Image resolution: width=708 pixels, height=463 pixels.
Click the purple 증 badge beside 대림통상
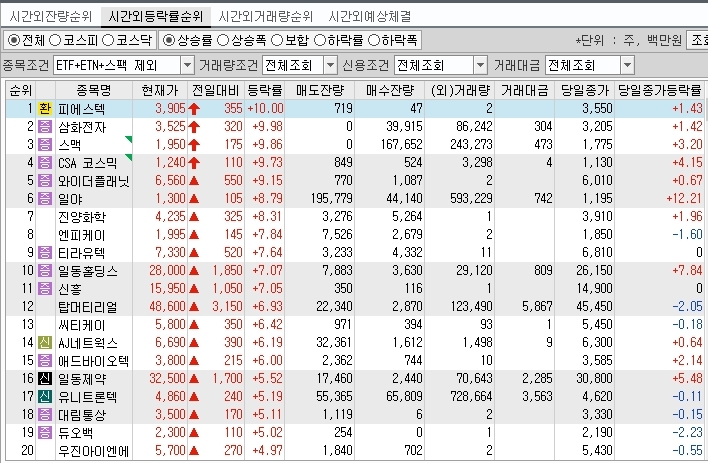point(45,415)
